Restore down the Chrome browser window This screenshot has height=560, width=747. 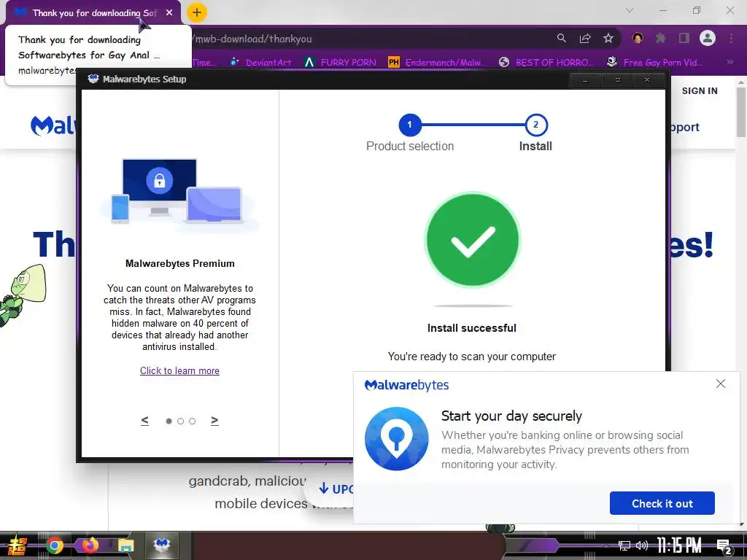coord(697,10)
